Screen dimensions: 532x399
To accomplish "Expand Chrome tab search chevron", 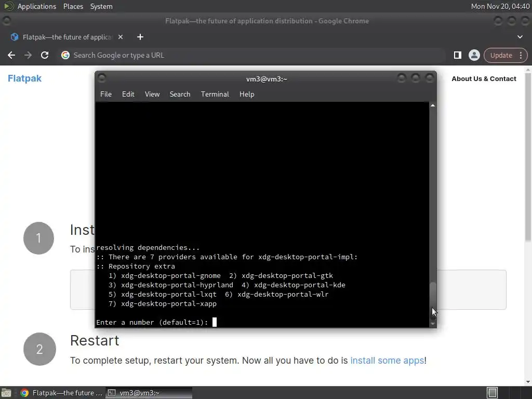I will click(520, 37).
